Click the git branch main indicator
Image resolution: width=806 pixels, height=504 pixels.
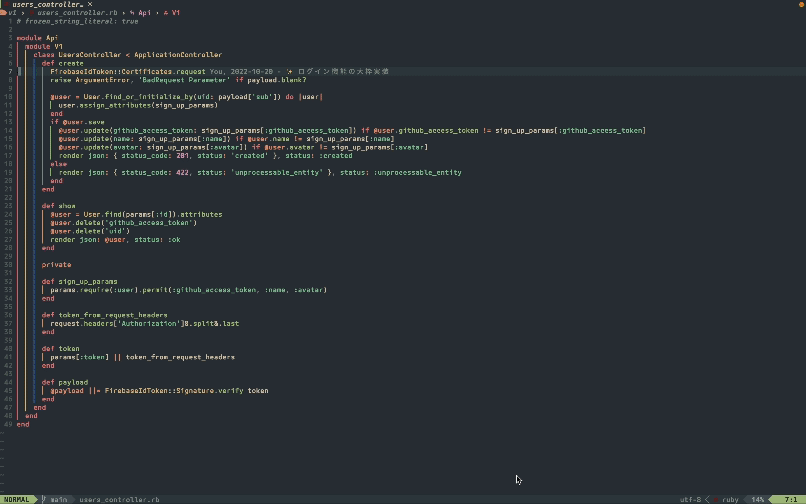54,499
